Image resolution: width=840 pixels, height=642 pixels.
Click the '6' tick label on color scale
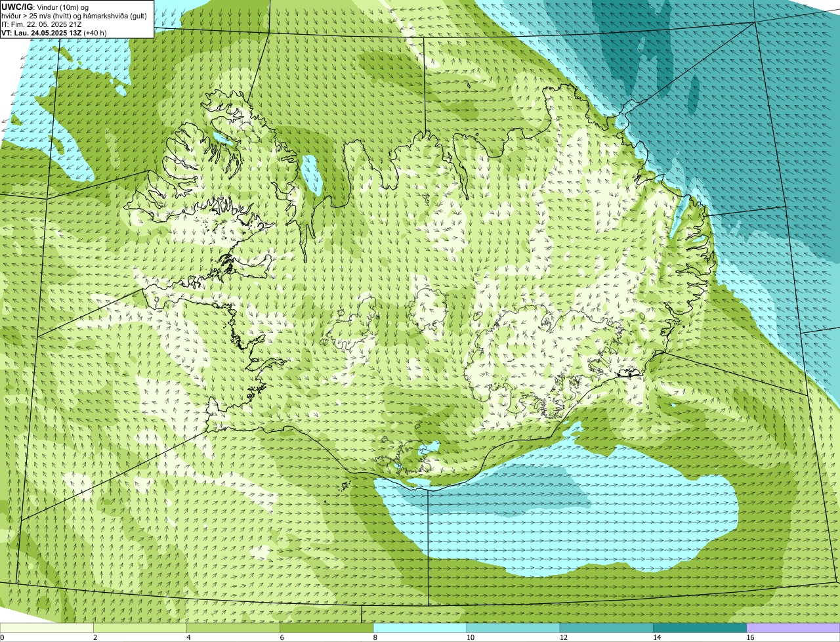pyautogui.click(x=282, y=637)
